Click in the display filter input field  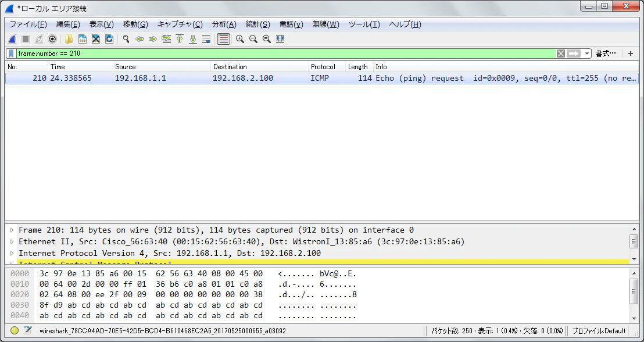[x=287, y=54]
